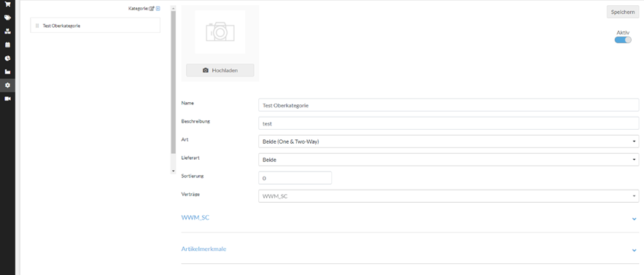
Task: Expand the WWM_SC section chevron
Action: click(x=635, y=219)
